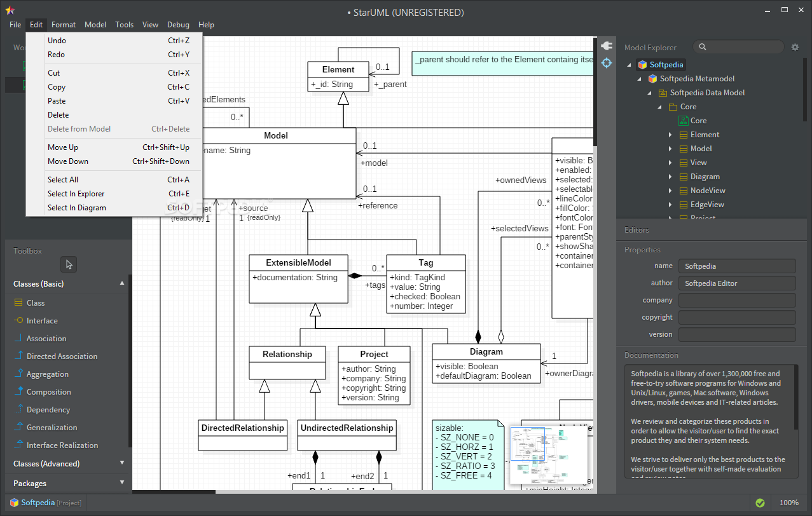Expand the Model class node
This screenshot has width=812, height=516.
pos(670,149)
